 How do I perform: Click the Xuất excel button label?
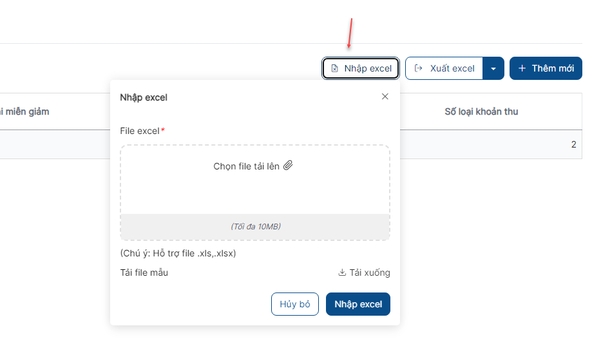coord(452,68)
